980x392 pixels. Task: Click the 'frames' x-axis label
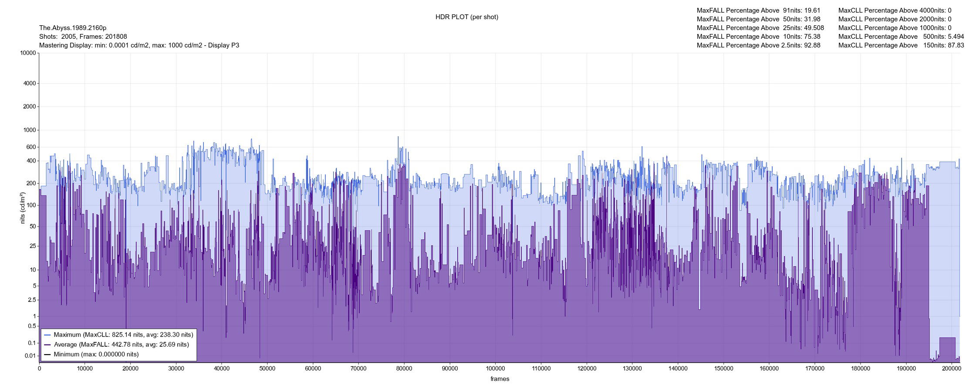coord(500,379)
